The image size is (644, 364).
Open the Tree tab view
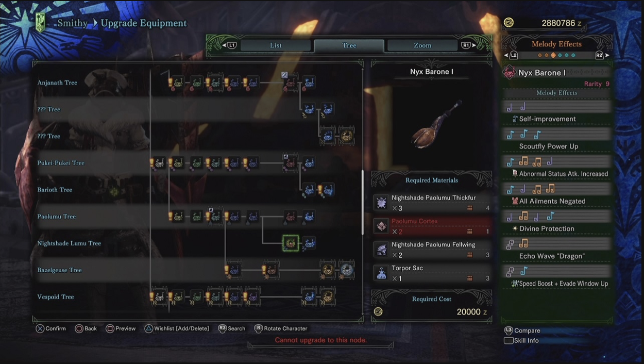pyautogui.click(x=349, y=45)
